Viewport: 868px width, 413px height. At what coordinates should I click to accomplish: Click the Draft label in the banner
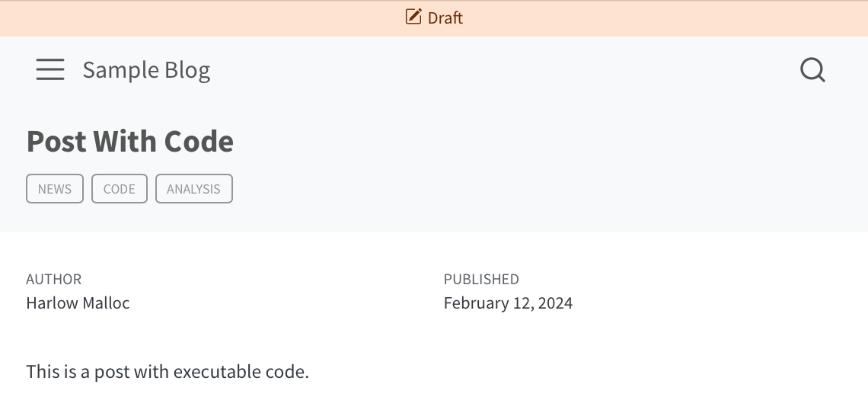pyautogui.click(x=445, y=18)
